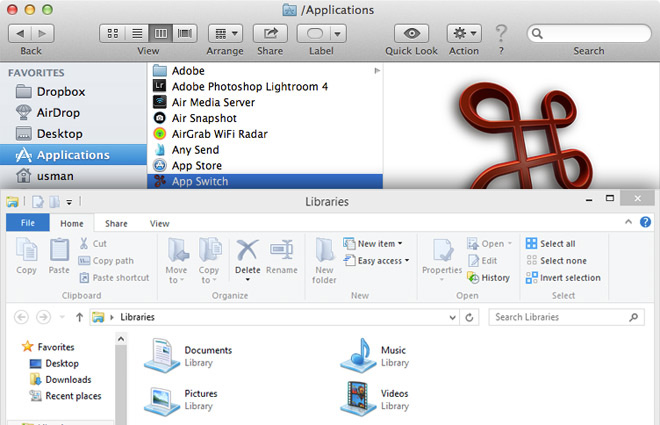Select AirGrab WiFi Radar app icon
Screen dimensions: 660x425
(x=159, y=134)
